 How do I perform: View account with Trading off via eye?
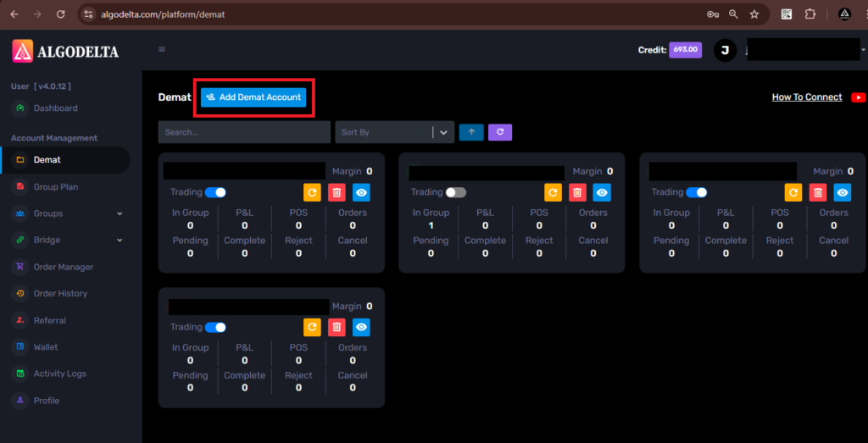[x=603, y=192]
